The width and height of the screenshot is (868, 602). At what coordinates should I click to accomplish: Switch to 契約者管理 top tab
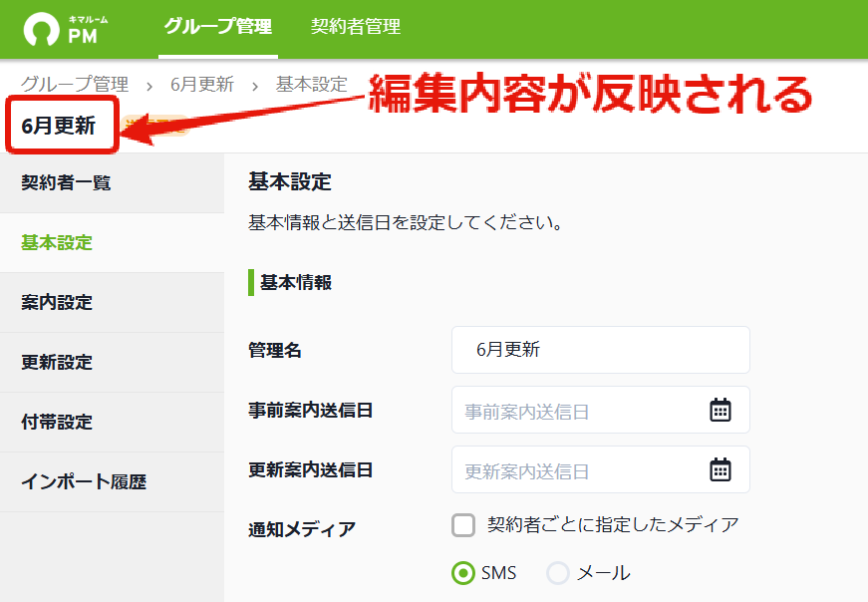tap(356, 26)
